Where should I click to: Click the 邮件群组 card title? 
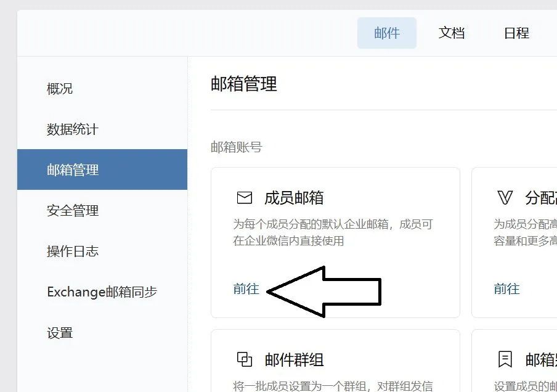[x=295, y=359]
